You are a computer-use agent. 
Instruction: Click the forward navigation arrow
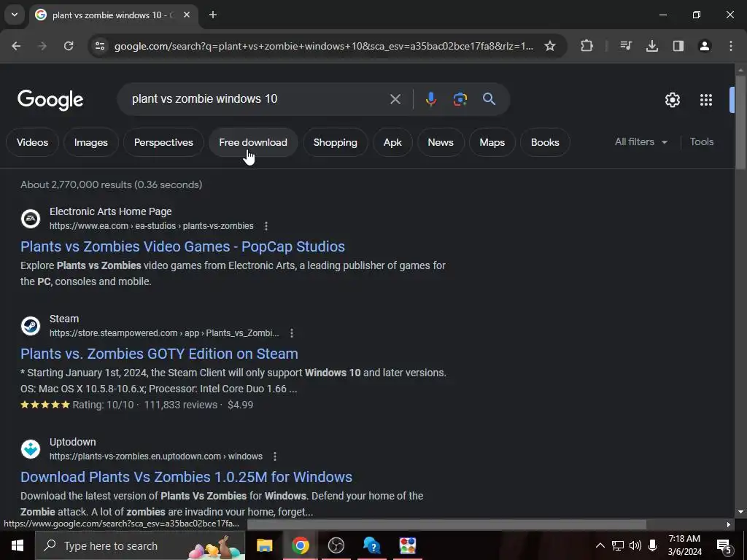tap(42, 46)
